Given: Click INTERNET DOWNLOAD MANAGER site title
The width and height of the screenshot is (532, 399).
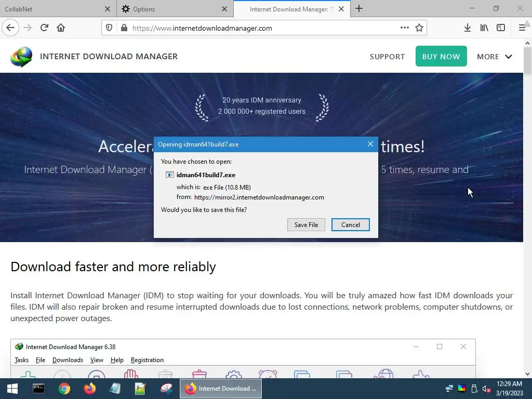Looking at the screenshot, I should click(x=109, y=56).
